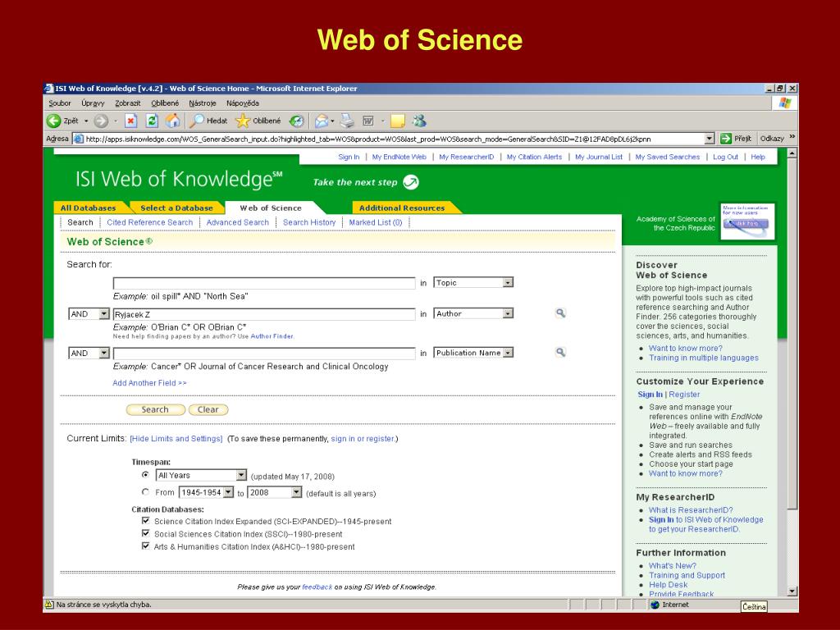Image resolution: width=840 pixels, height=630 pixels.
Task: Click the Print icon in toolbar
Action: (347, 121)
